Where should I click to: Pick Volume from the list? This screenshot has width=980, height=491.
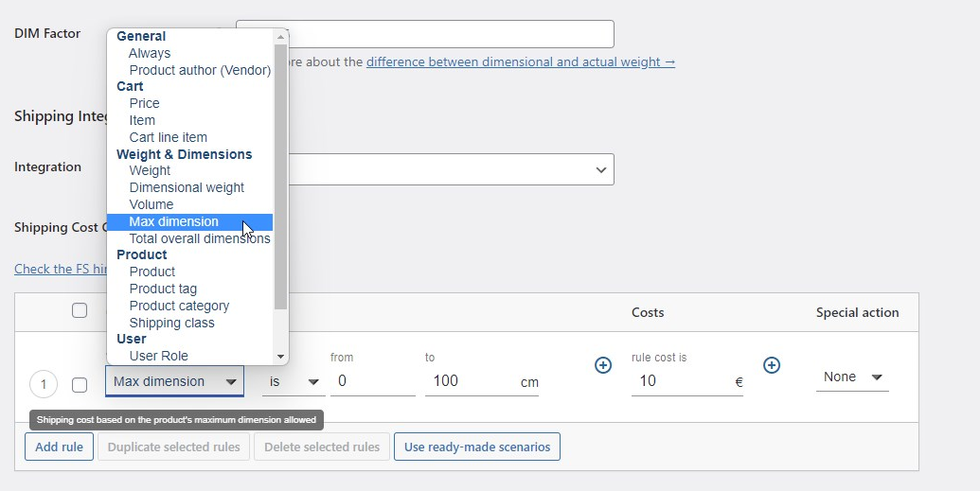[190, 204]
